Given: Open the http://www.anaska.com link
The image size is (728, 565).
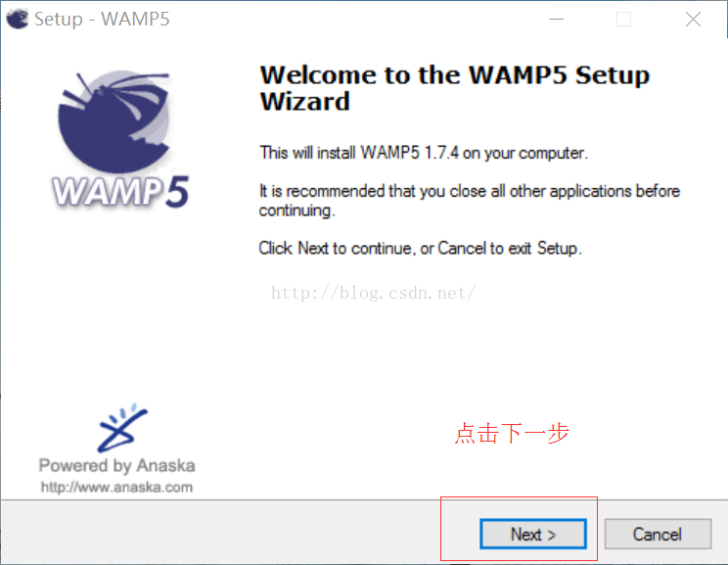Looking at the screenshot, I should [x=116, y=487].
